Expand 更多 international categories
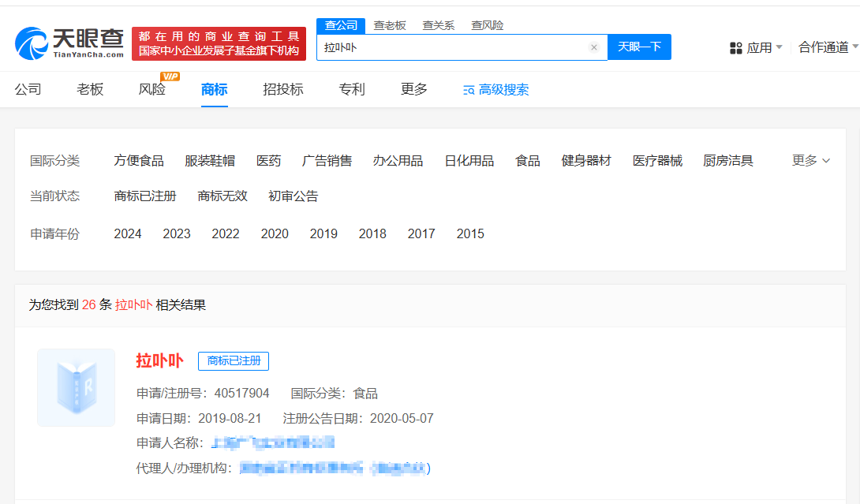The height and width of the screenshot is (504, 860). pyautogui.click(x=810, y=161)
